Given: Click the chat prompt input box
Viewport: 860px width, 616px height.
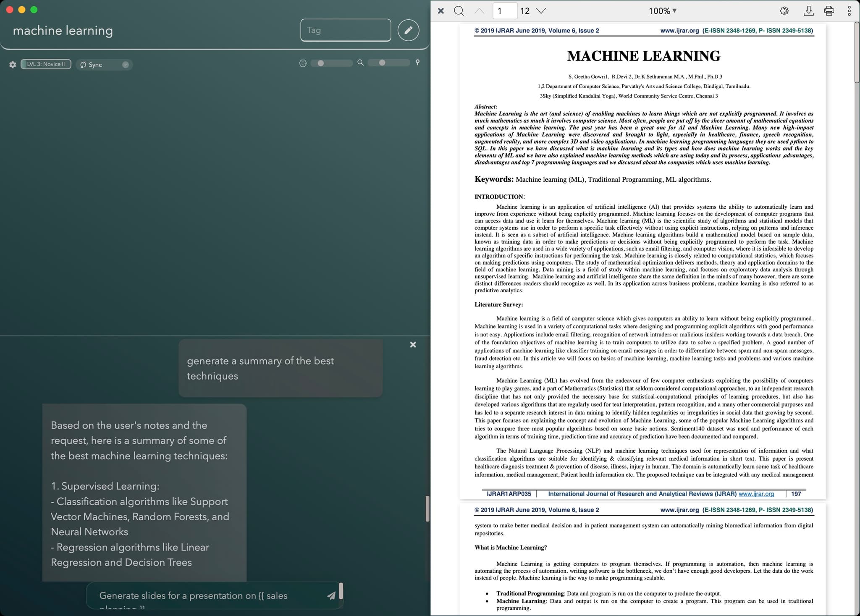Looking at the screenshot, I should click(x=210, y=595).
